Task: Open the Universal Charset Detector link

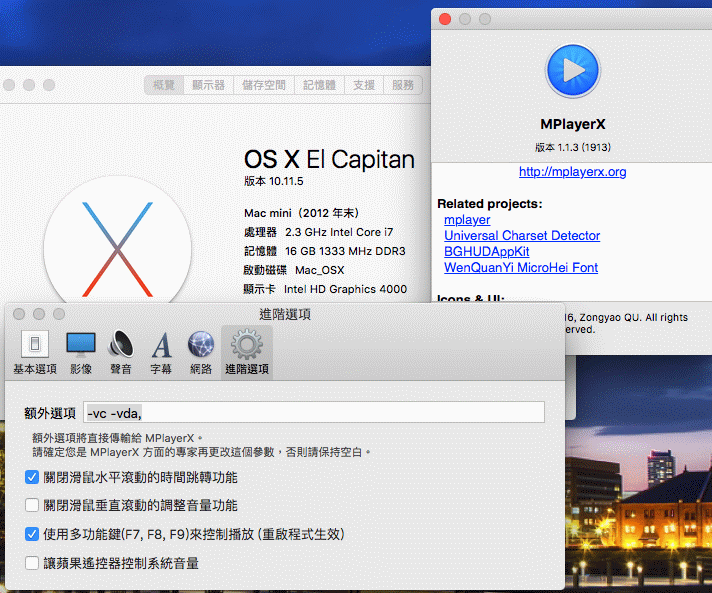Action: pyautogui.click(x=522, y=236)
